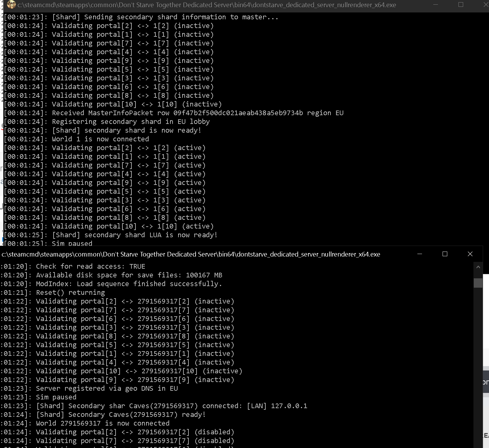
Task: Select line 'portal[2] <-> 2791569317[2] (disabled)'
Action: pos(117,432)
